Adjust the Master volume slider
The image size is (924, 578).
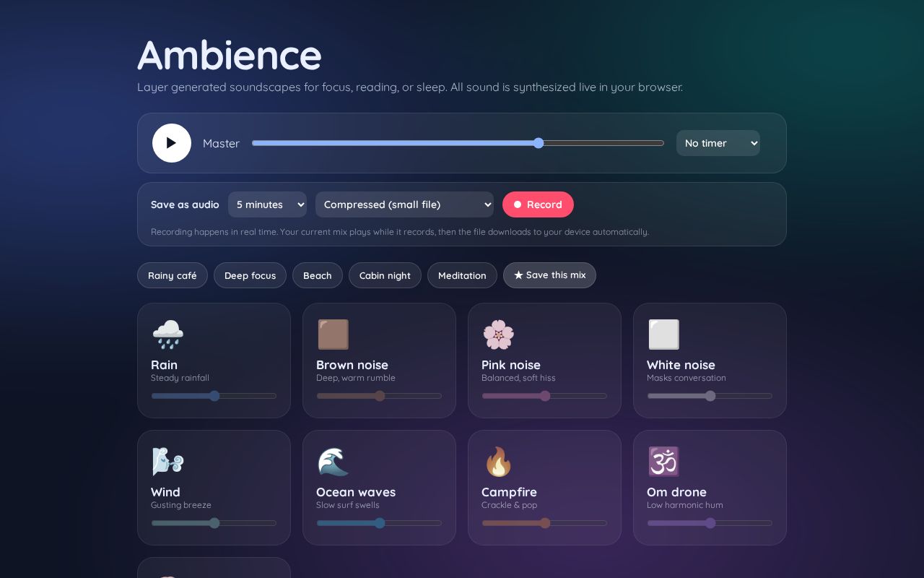pyautogui.click(x=458, y=143)
